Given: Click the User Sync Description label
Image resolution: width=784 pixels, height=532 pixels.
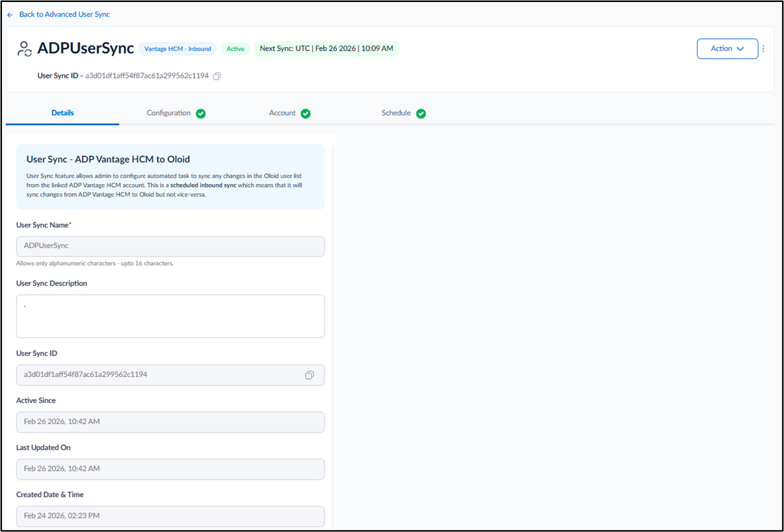Looking at the screenshot, I should click(x=52, y=283).
